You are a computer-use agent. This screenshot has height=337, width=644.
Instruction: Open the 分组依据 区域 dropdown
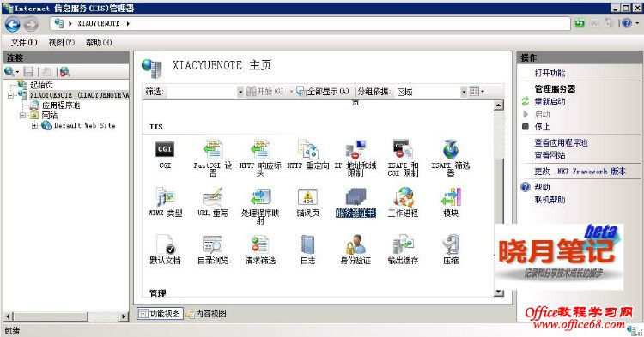click(464, 92)
